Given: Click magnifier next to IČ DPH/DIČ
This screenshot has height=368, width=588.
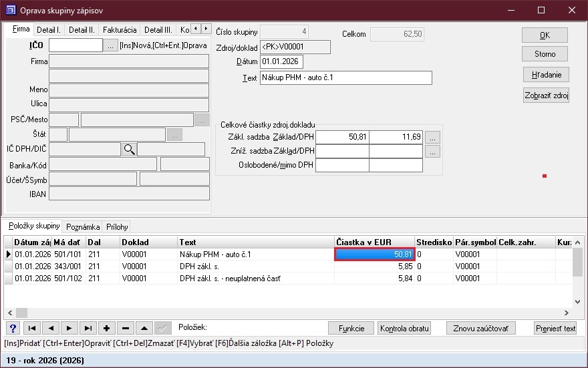Looking at the screenshot, I should 129,150.
